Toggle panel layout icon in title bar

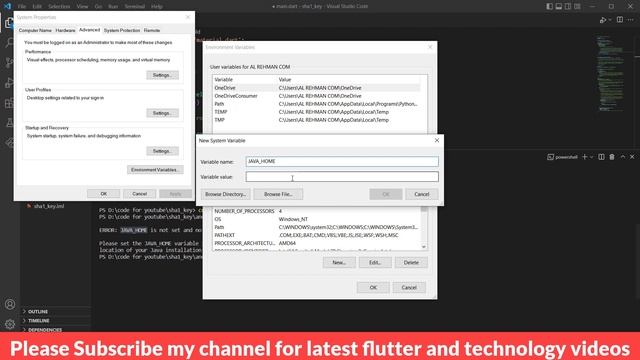pyautogui.click(x=559, y=6)
